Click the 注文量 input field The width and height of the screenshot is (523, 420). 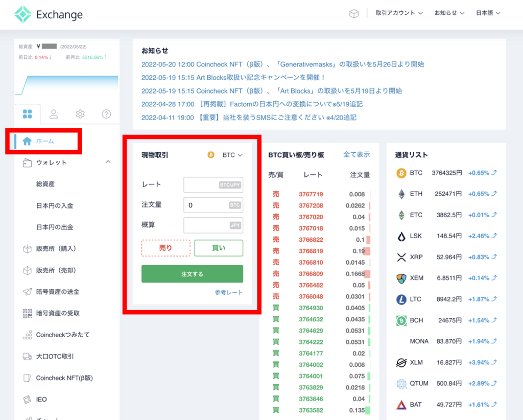pyautogui.click(x=213, y=205)
